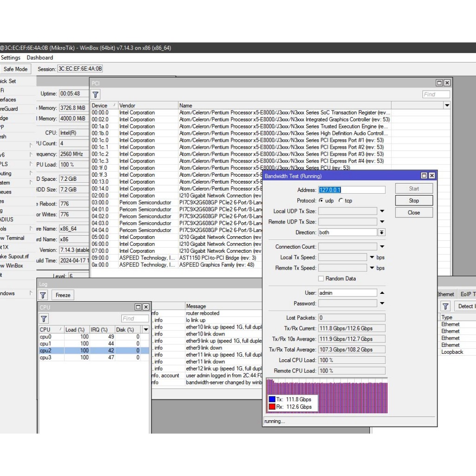Enable the Random Data checkbox

(x=321, y=278)
